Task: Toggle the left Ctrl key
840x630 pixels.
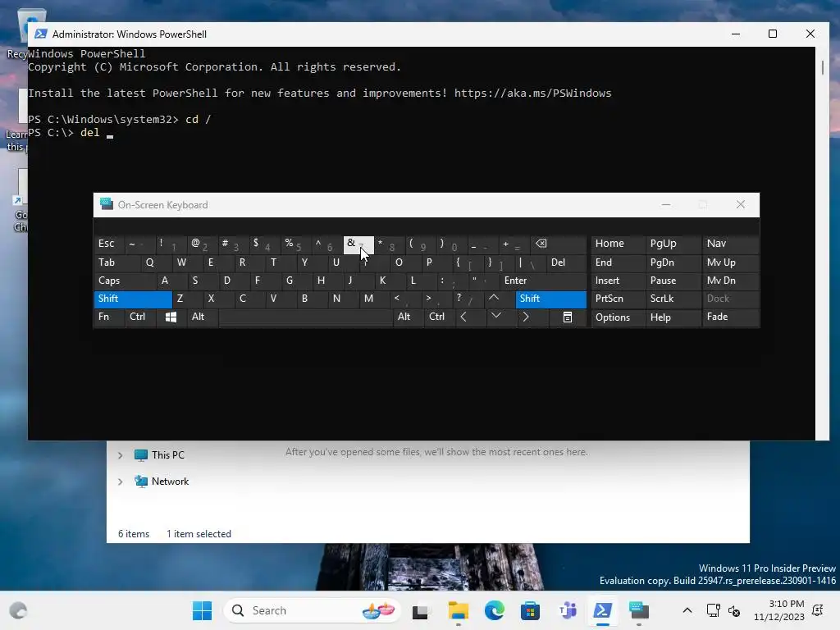Action: [x=140, y=317]
